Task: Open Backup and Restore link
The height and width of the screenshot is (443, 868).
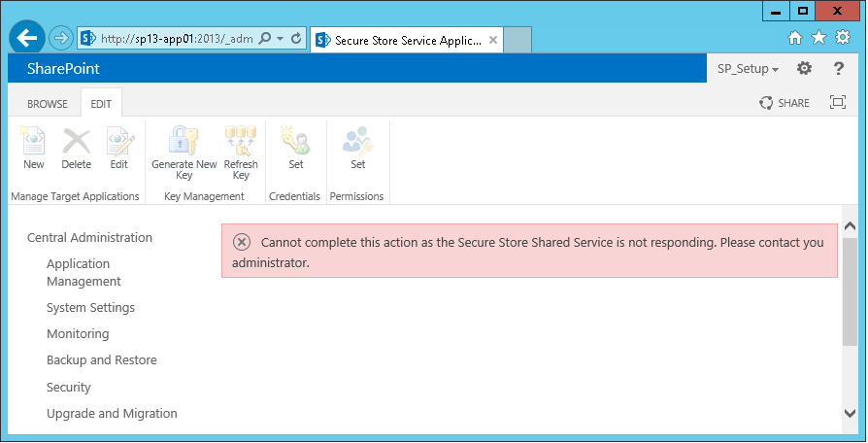Action: [102, 359]
